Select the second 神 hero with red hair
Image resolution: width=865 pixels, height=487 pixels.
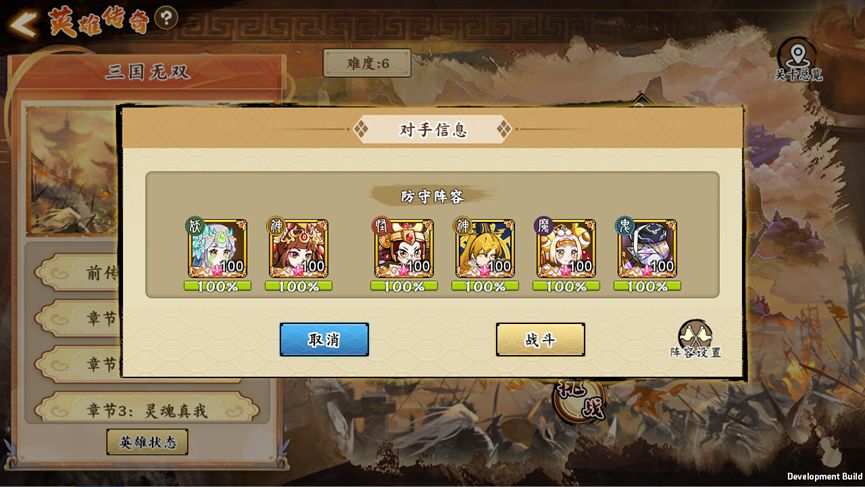(298, 248)
